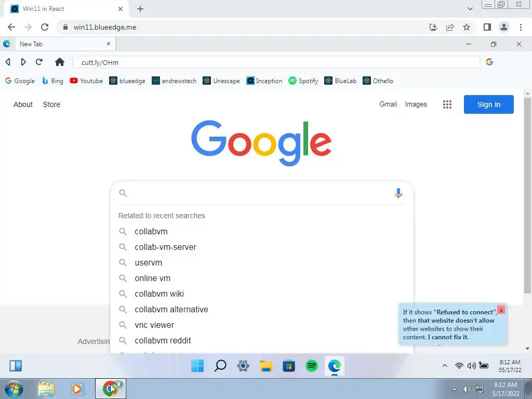Reload the Chrome page win11.blueedge.me

[x=45, y=27]
